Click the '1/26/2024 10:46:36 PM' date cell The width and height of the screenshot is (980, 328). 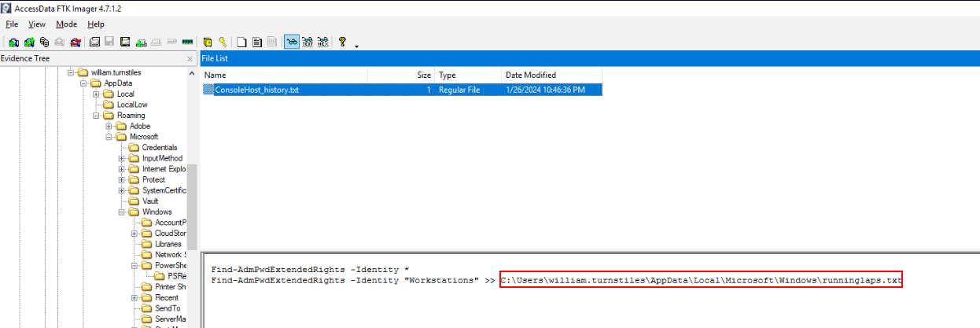pyautogui.click(x=545, y=90)
